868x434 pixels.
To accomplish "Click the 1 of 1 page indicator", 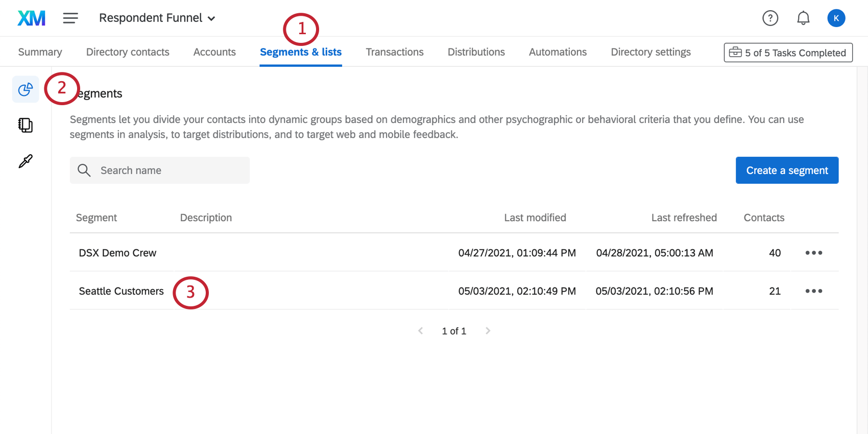I will coord(454,331).
